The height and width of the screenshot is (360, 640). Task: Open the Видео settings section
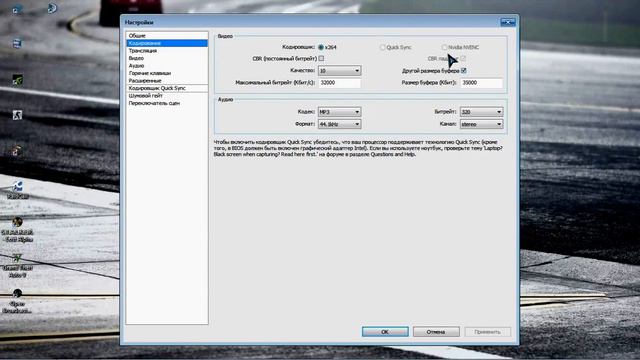167,58
